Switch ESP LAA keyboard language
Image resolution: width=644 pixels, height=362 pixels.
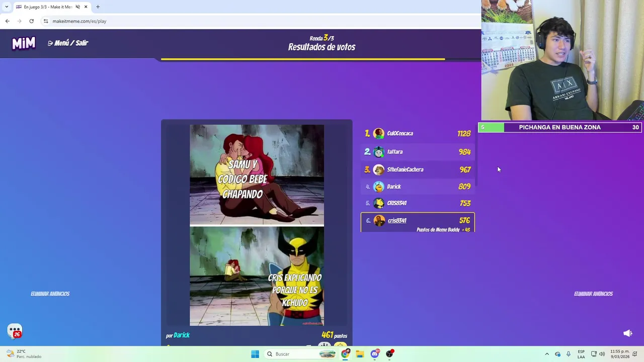pyautogui.click(x=581, y=354)
